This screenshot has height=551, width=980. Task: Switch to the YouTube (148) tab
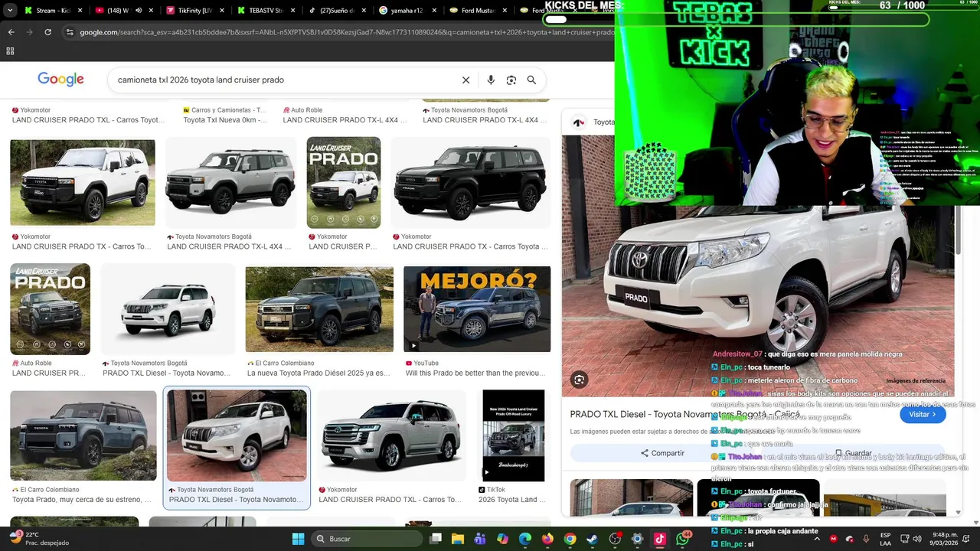click(x=115, y=11)
